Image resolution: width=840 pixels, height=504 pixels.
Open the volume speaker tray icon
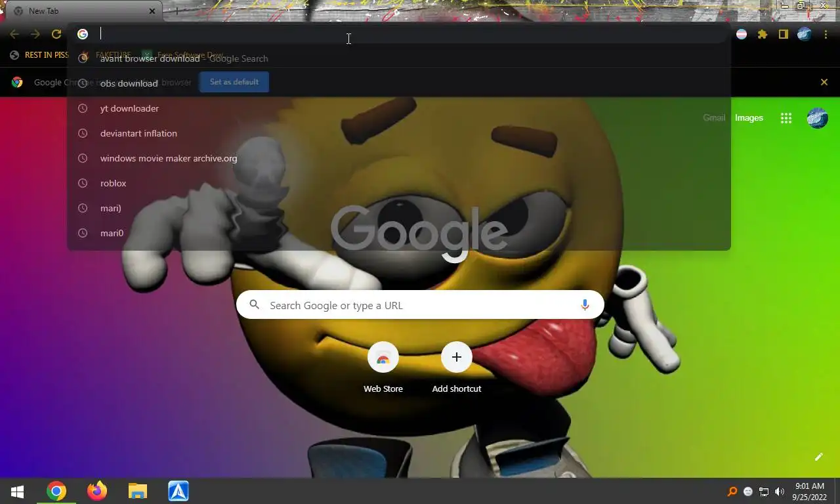tap(780, 492)
